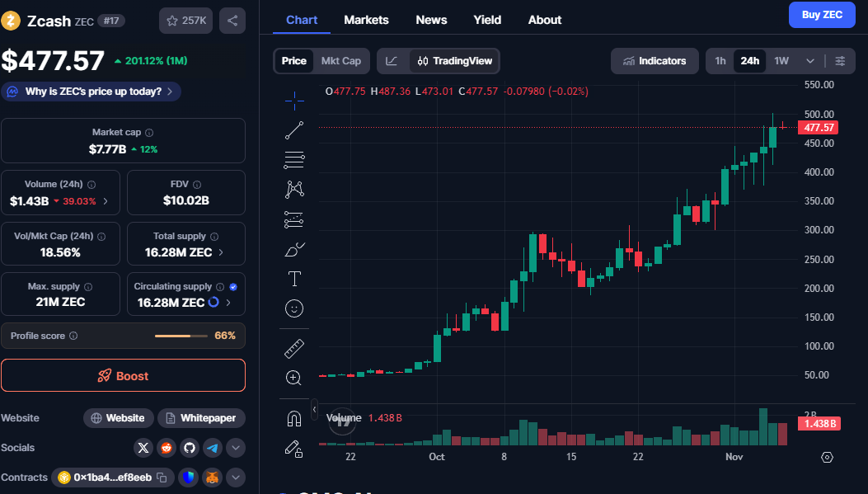Click the Boost button
Viewport: 868px width, 494px height.
pyautogui.click(x=123, y=376)
